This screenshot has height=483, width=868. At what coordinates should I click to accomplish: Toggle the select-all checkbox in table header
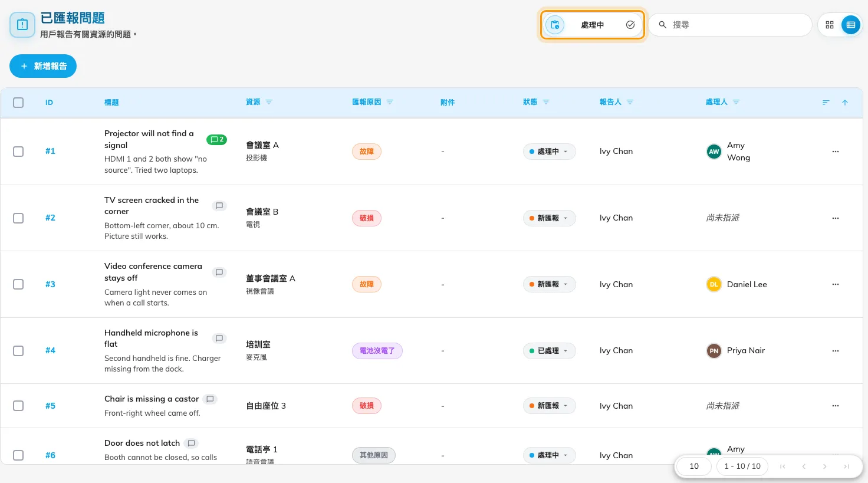coord(18,103)
